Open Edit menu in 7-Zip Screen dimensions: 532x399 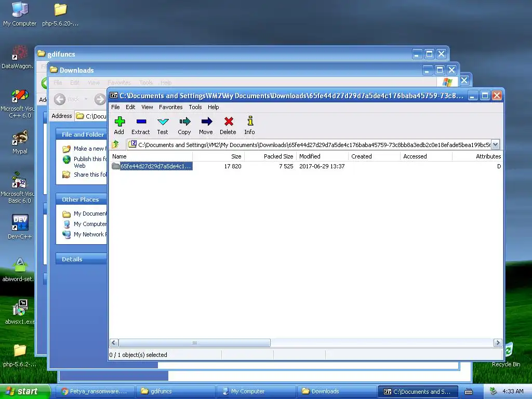point(130,107)
